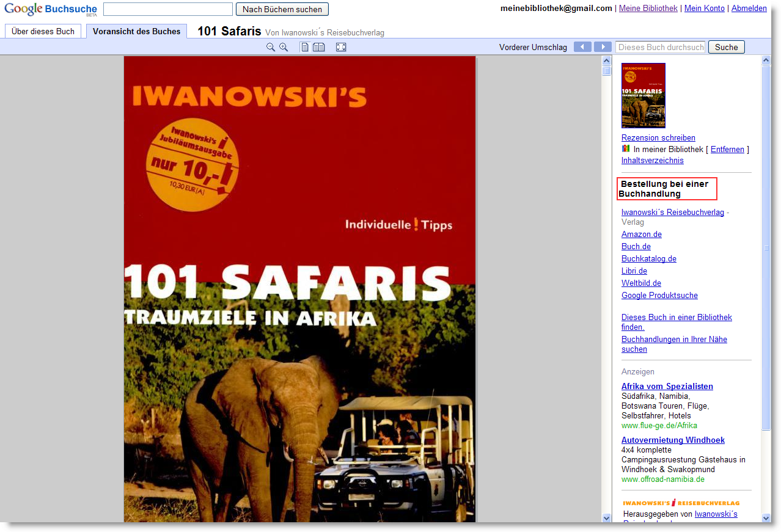This screenshot has width=781, height=532.
Task: Open Iwanowski's Reisebuchverlag publisher link
Action: point(673,212)
